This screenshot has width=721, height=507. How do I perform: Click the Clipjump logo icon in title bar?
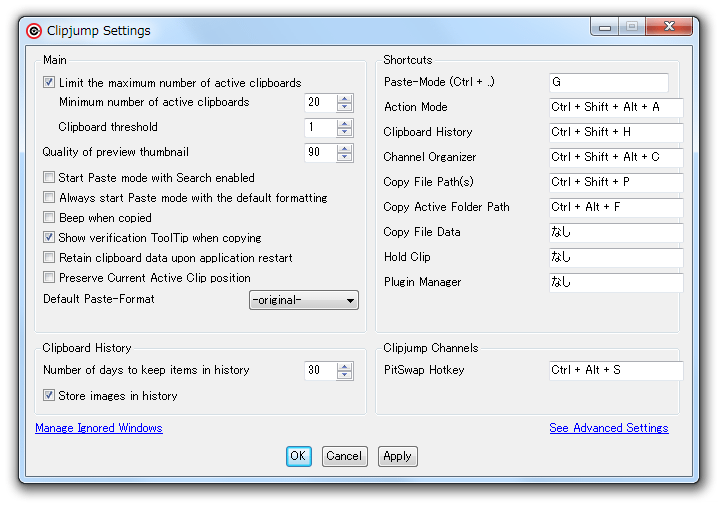[34, 31]
